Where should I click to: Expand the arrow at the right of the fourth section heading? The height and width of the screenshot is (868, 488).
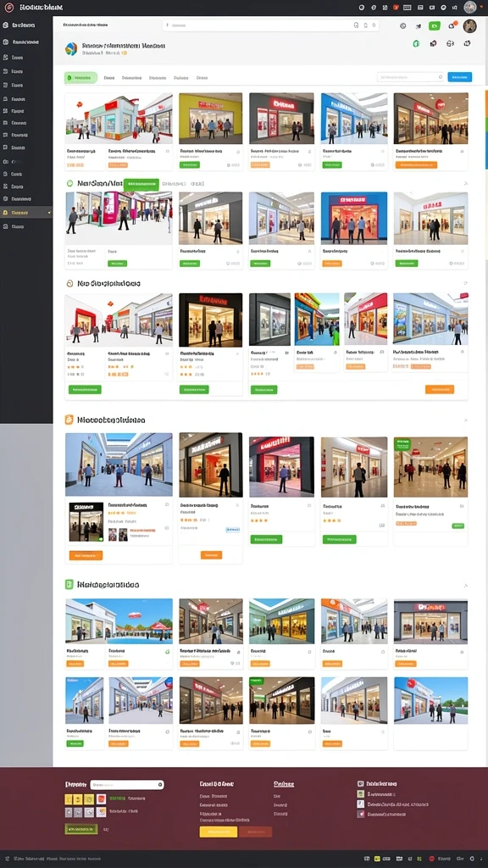(x=465, y=420)
